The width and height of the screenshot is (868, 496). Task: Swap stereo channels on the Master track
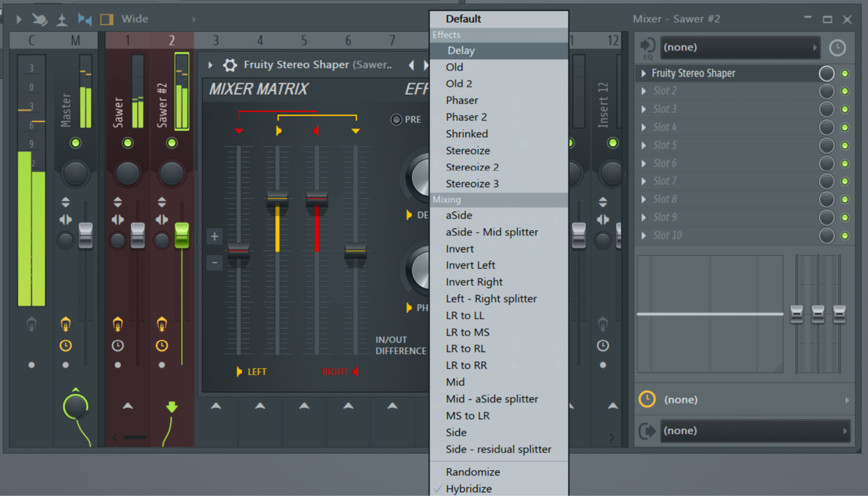(66, 220)
